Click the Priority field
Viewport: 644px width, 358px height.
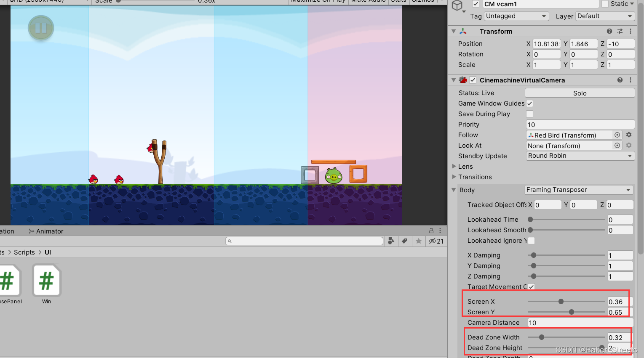tap(580, 125)
